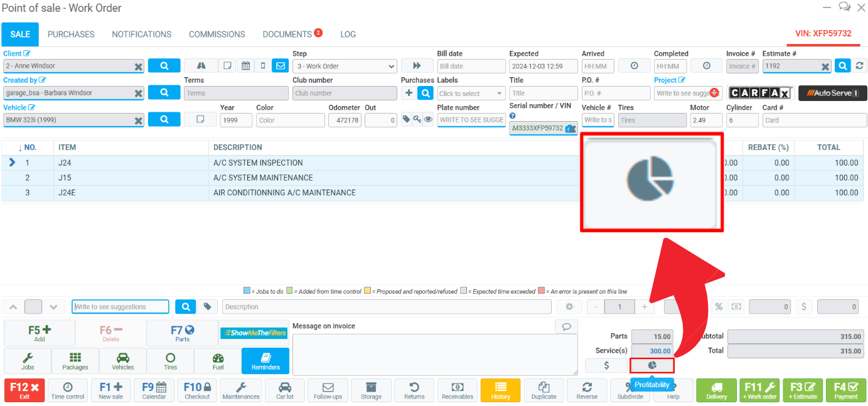This screenshot has width=868, height=406.
Task: Increase quantity with the plus stepper
Action: tap(645, 307)
